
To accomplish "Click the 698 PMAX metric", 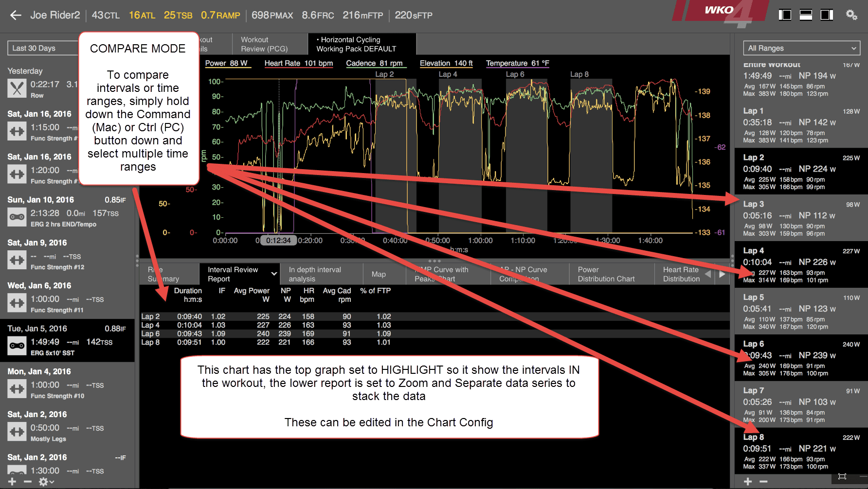I will coord(272,15).
